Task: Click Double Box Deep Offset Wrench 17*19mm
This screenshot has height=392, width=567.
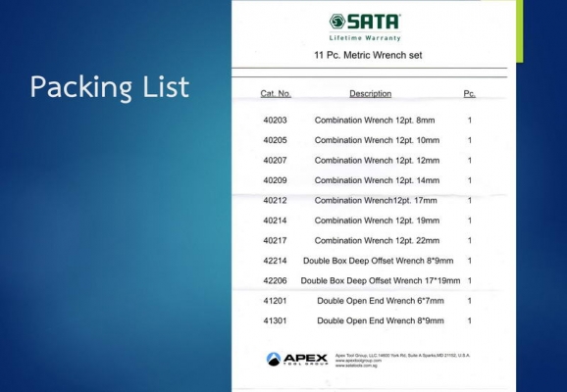Action: 381,280
